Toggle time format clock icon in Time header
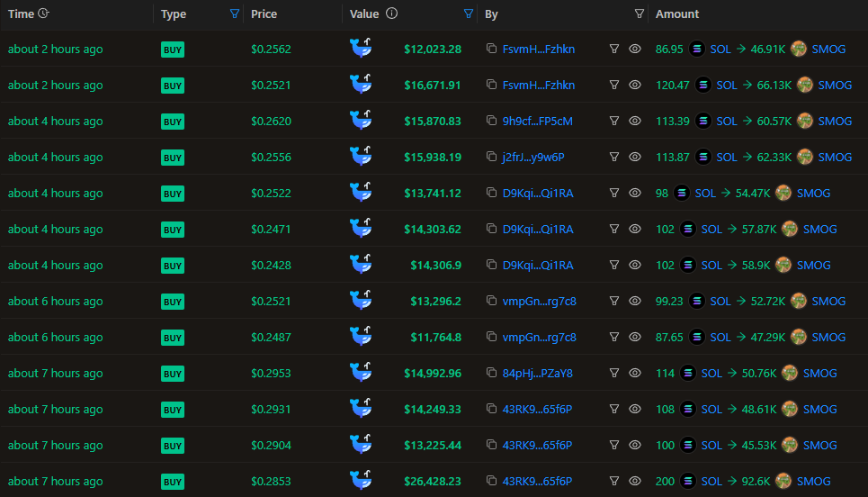 [44, 14]
